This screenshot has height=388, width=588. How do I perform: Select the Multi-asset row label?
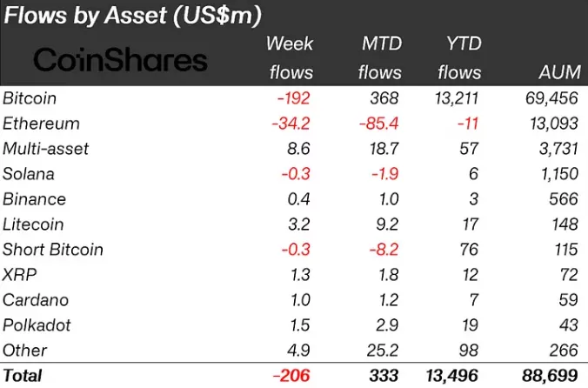45,149
